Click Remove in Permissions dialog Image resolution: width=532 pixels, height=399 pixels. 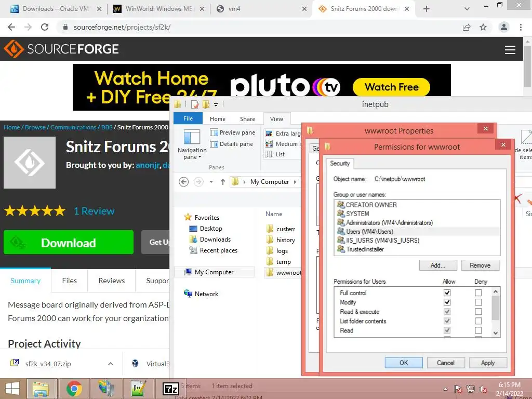tap(480, 265)
